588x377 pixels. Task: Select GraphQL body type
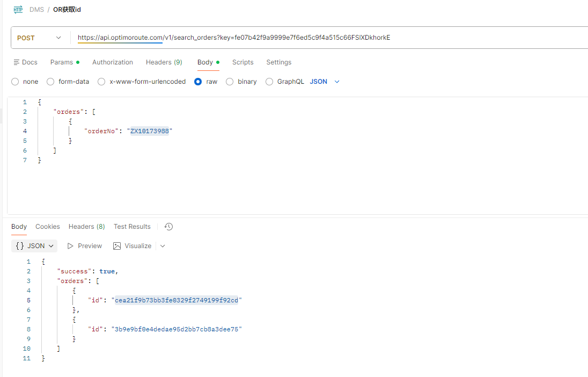269,82
